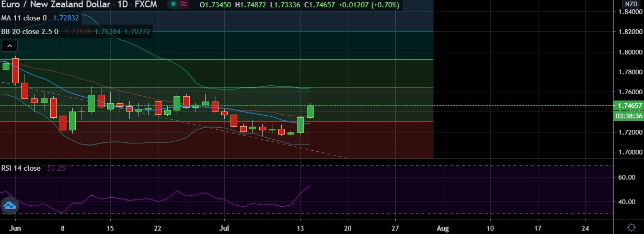Click BB basis value 1.73578
This screenshot has width=644, height=234.
[78, 31]
